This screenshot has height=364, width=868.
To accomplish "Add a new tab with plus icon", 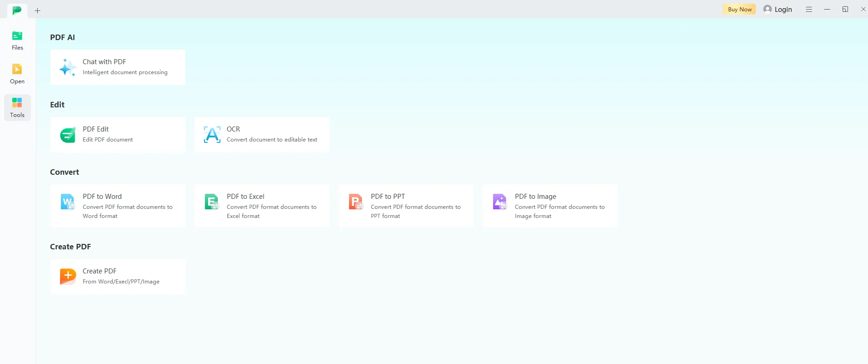I will tap(38, 10).
